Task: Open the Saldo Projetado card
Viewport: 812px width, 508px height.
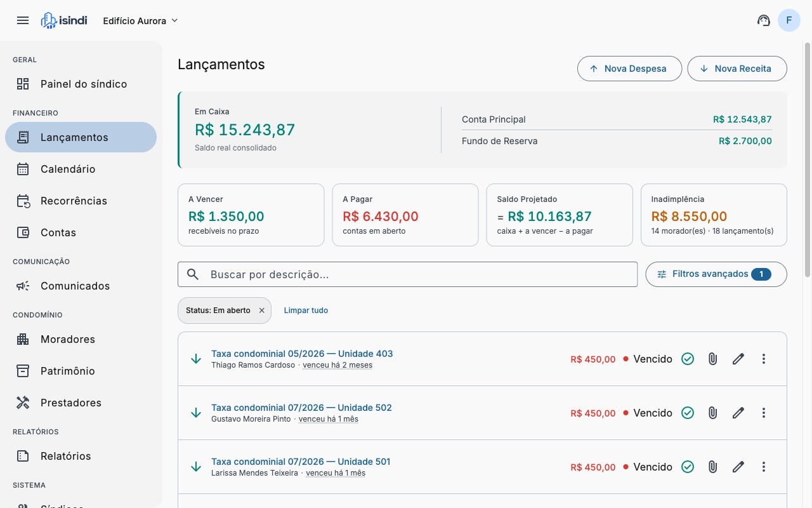Action: (x=560, y=215)
